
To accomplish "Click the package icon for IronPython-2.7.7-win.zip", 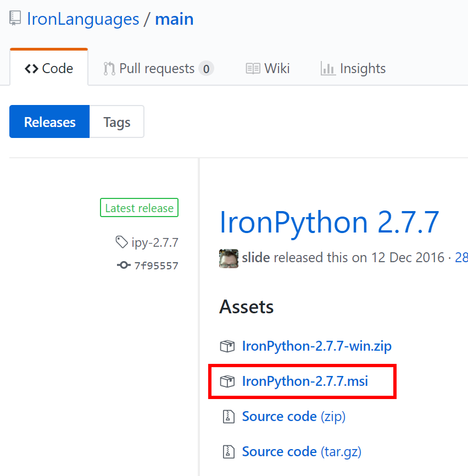I will 227,346.
